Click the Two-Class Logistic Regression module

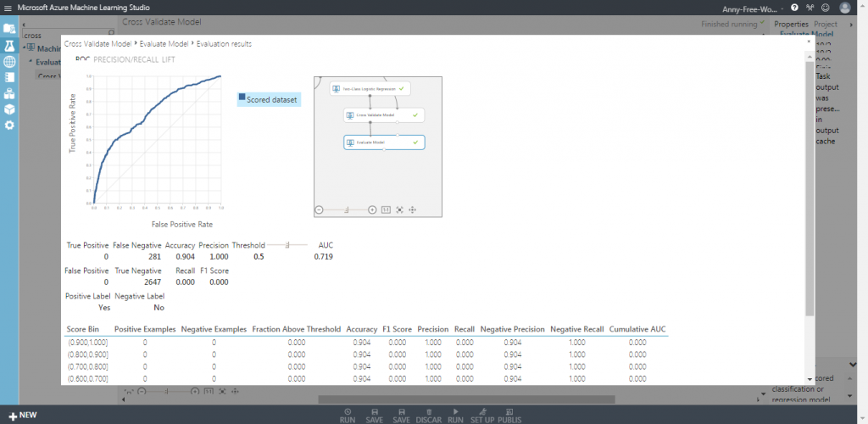tap(370, 88)
